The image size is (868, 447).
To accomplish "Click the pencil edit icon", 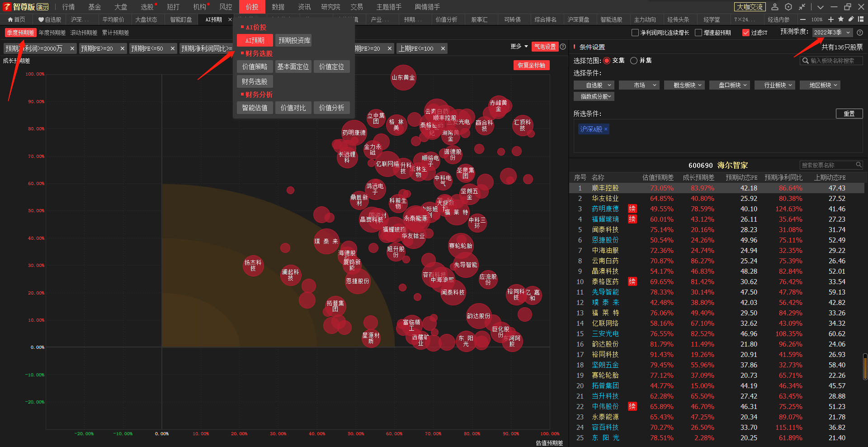I will [851, 19].
